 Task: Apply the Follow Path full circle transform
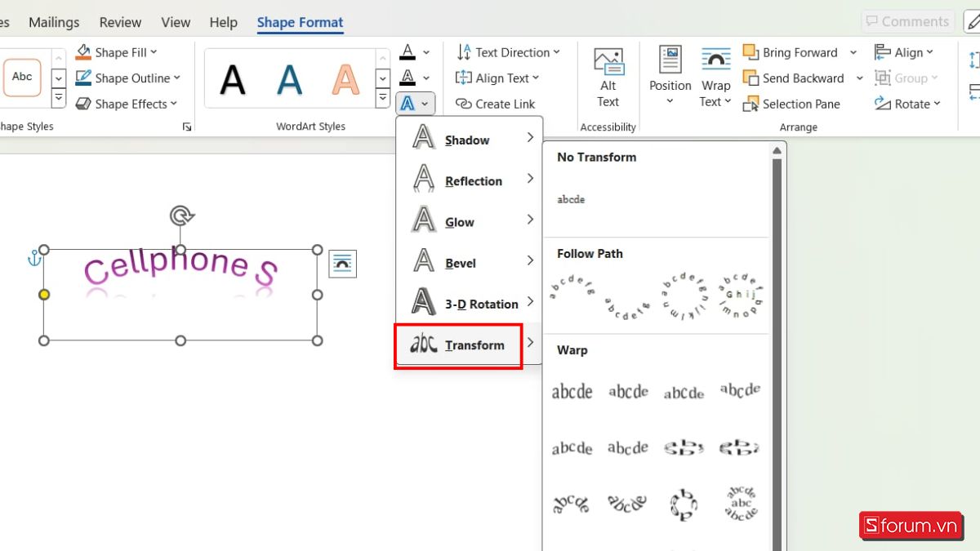[x=684, y=295]
